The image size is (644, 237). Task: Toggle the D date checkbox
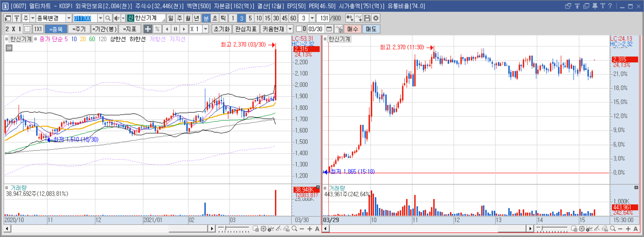point(299,29)
